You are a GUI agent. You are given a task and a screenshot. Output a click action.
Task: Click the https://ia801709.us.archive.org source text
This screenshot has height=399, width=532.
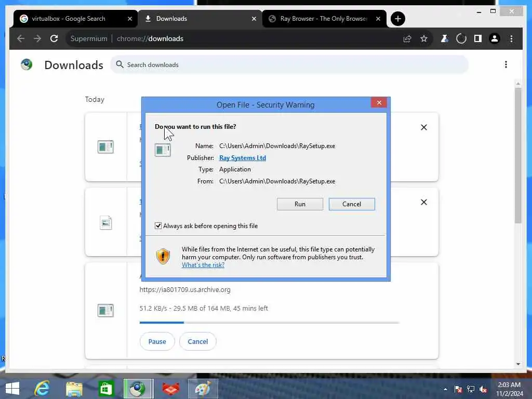[185, 290]
